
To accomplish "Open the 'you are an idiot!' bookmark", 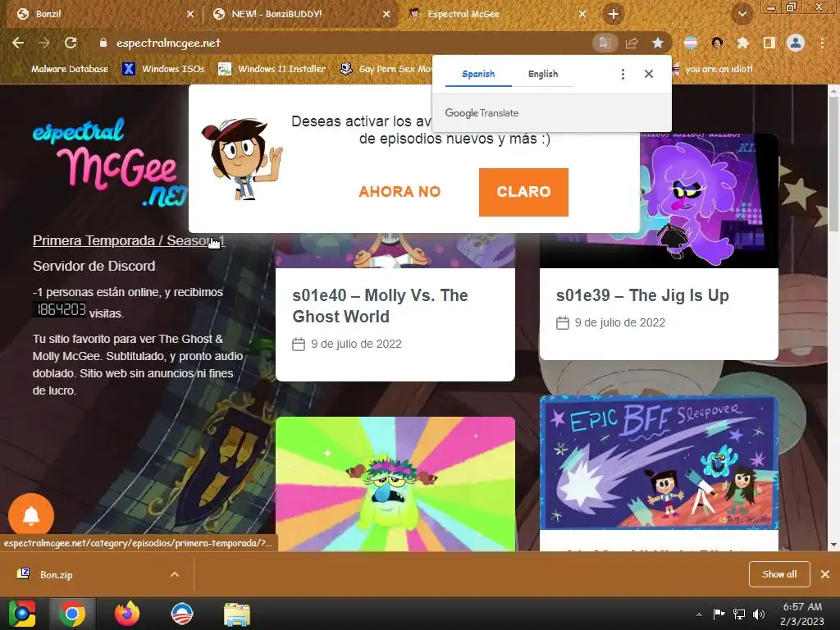I will tap(713, 69).
